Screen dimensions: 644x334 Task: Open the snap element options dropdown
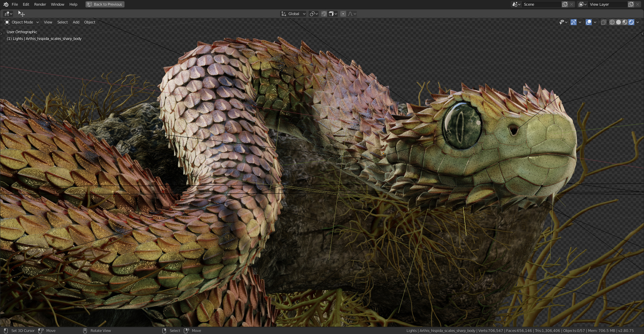pos(333,14)
